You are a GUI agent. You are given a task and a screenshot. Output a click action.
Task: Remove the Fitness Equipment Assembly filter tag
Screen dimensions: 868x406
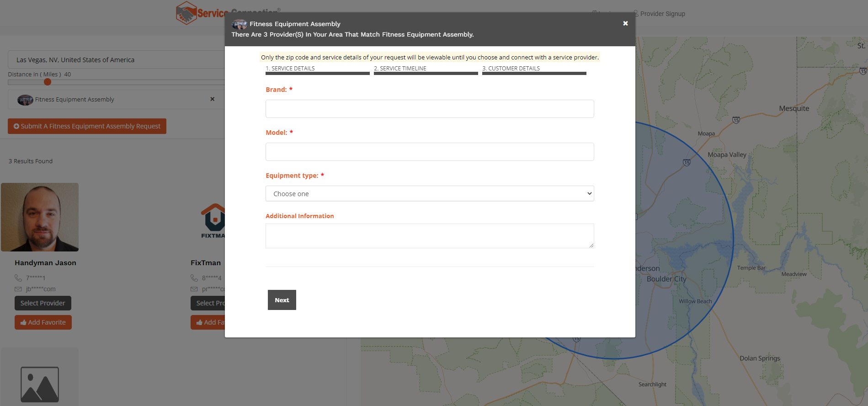(212, 99)
